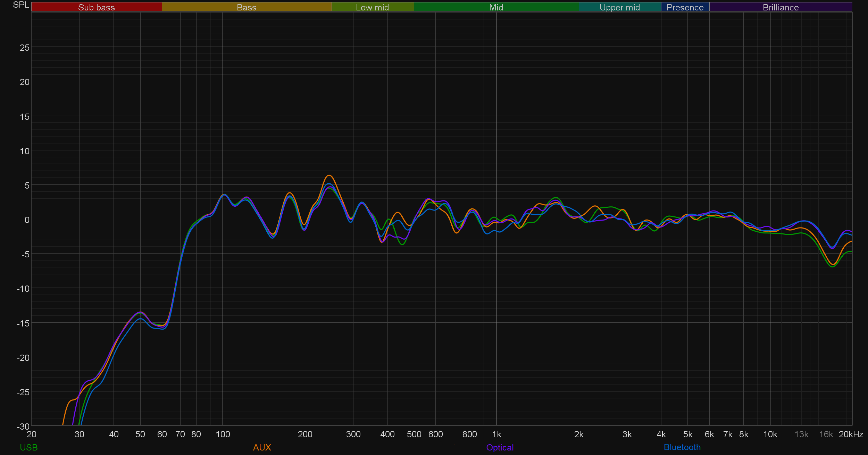Click the 1k frequency axis label
Screen dimensions: 868x455
tap(496, 434)
